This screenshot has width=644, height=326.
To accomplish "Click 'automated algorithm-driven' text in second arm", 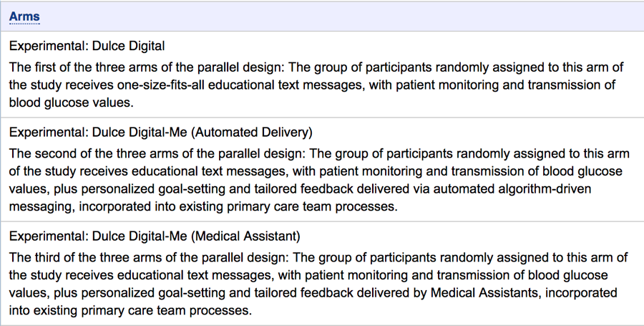I will [512, 188].
